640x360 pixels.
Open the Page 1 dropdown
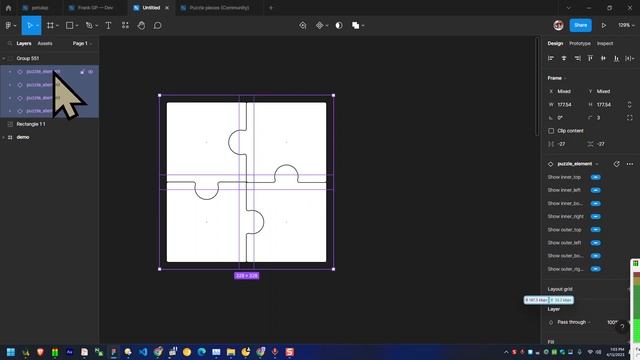pyautogui.click(x=82, y=43)
